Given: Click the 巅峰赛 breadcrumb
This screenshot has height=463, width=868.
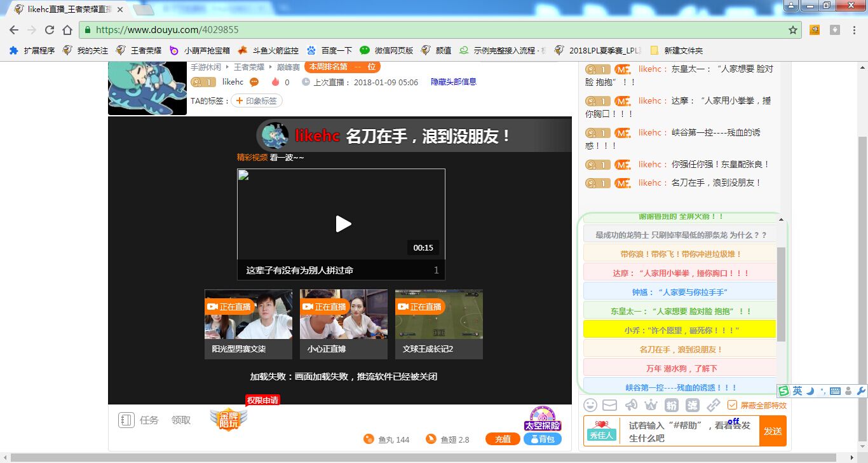Looking at the screenshot, I should (288, 67).
